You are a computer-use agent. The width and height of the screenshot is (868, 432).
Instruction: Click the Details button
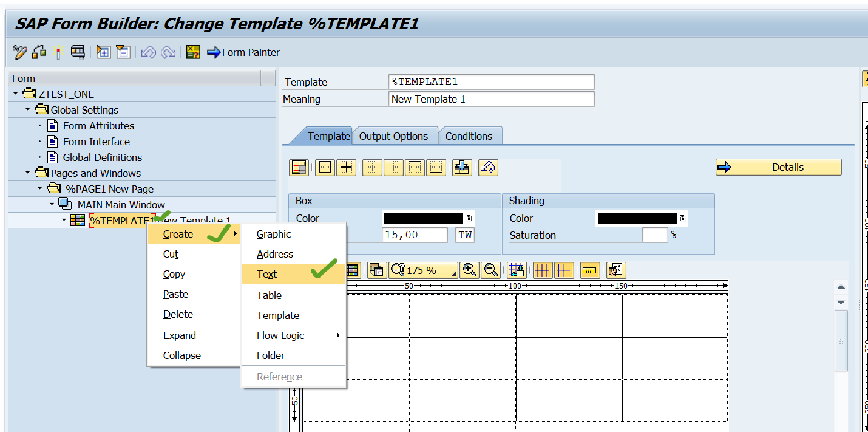click(x=778, y=166)
